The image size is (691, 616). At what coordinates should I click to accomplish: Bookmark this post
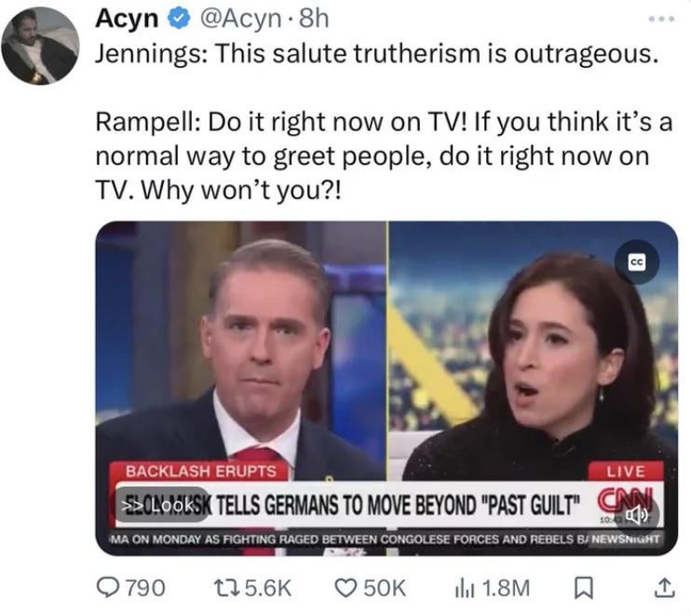pyautogui.click(x=584, y=589)
